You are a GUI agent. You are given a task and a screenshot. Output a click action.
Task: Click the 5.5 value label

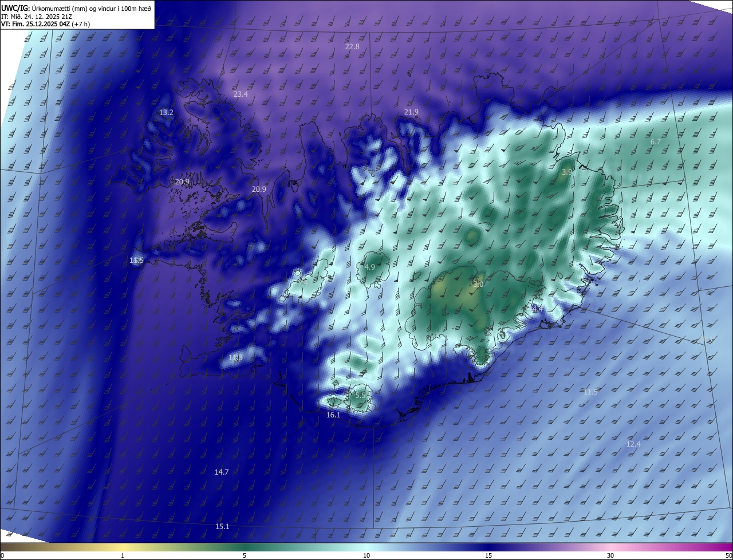coord(360,395)
